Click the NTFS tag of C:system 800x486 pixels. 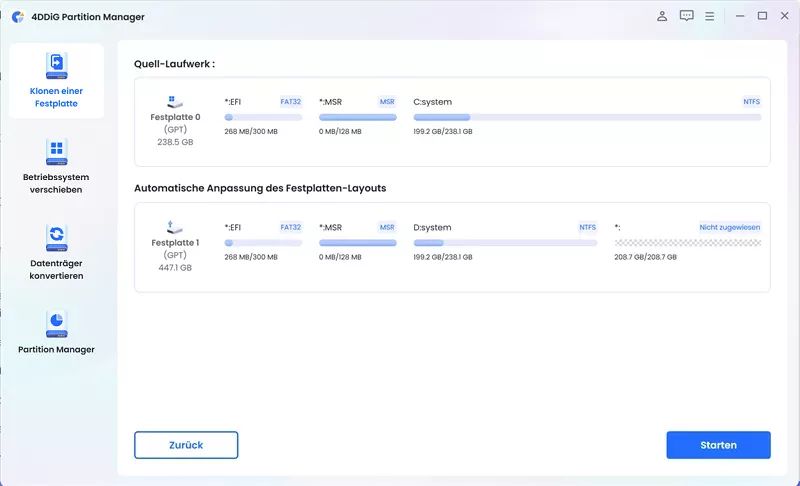pyautogui.click(x=752, y=102)
